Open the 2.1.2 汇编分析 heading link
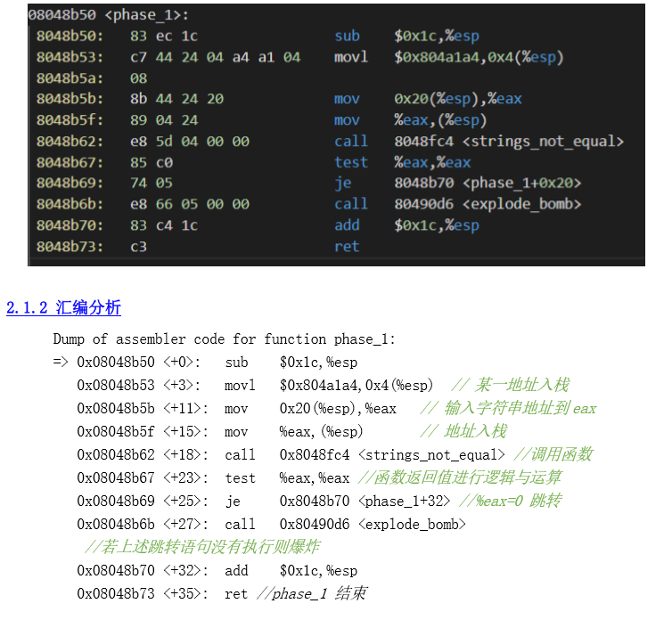The width and height of the screenshot is (672, 628). pos(63,307)
